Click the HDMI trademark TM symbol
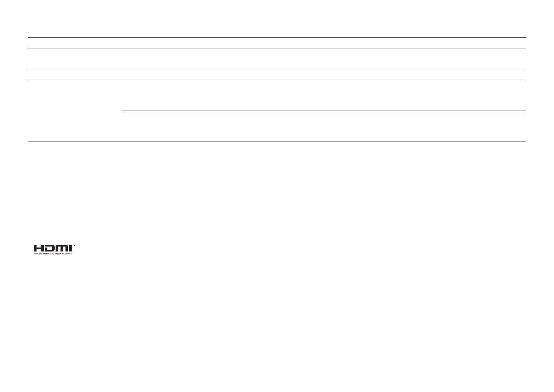 pyautogui.click(x=74, y=246)
